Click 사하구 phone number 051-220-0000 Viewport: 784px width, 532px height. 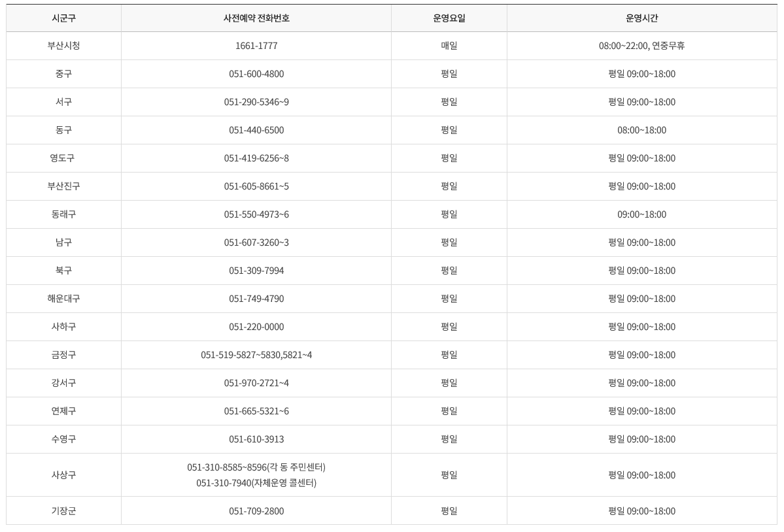pyautogui.click(x=256, y=327)
